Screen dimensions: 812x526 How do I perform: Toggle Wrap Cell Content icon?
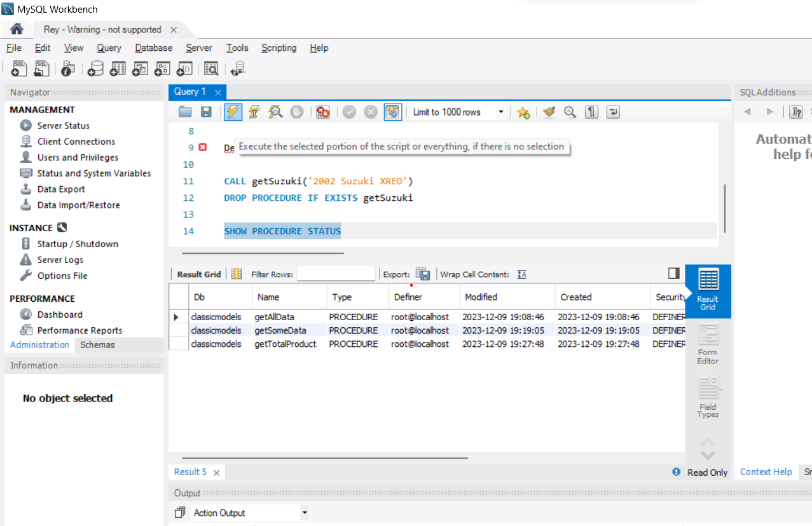522,274
